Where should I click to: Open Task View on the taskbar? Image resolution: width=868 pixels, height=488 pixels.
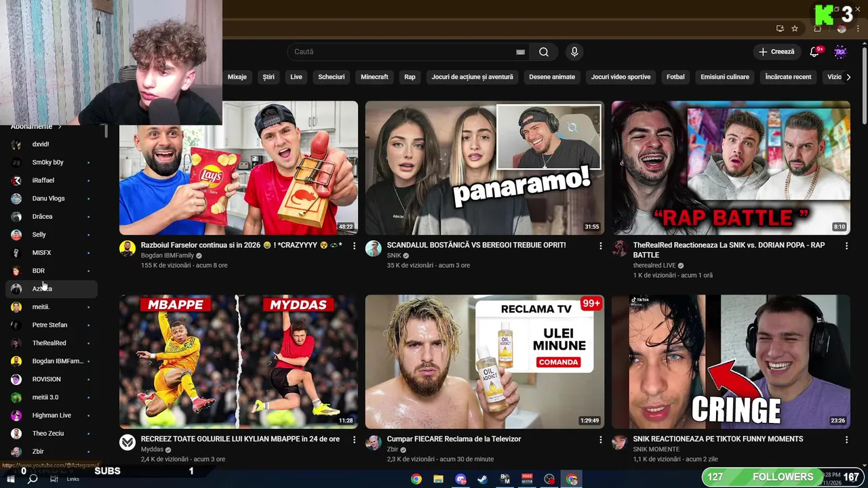[54, 479]
